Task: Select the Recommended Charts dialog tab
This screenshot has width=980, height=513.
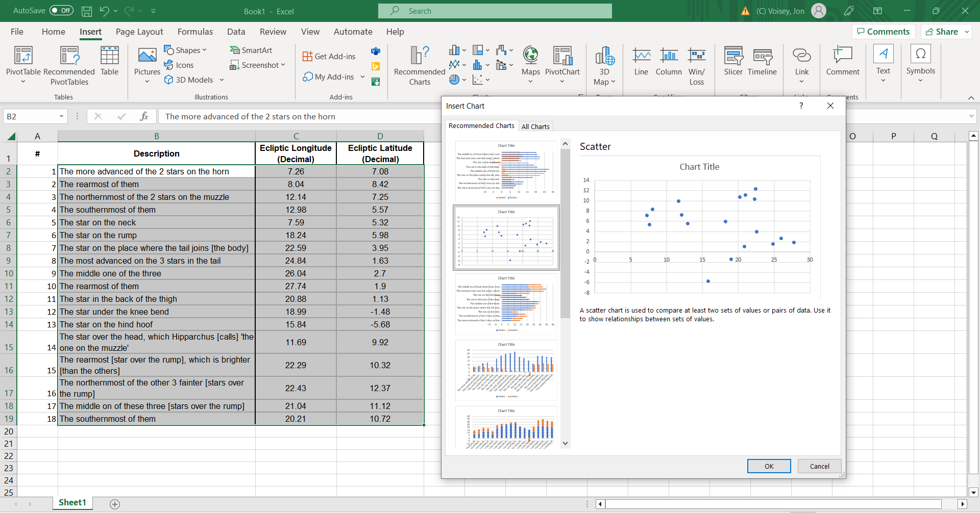Action: point(481,125)
